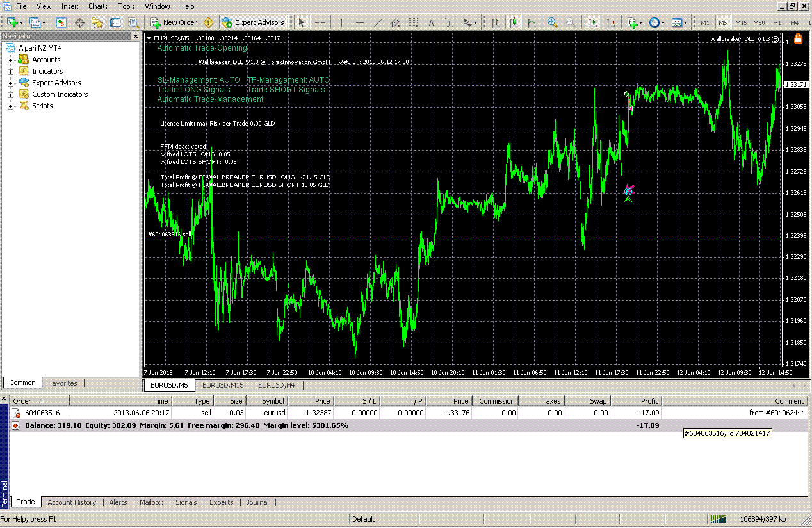Click the connection status bars indicator
Screen dimensions: 812x528
pyautogui.click(x=719, y=519)
